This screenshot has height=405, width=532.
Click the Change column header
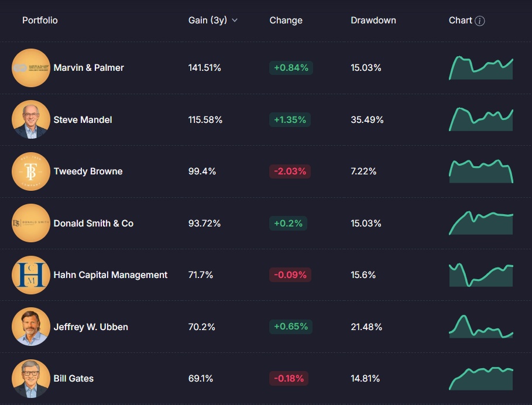coord(286,20)
